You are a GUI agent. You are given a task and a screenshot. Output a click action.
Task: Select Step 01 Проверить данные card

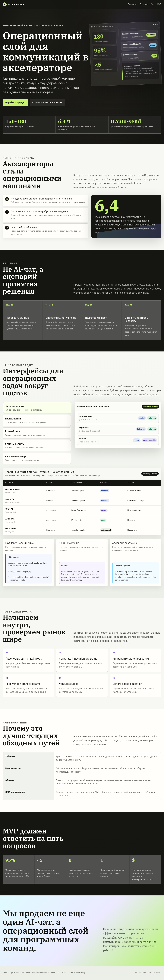tap(22, 320)
